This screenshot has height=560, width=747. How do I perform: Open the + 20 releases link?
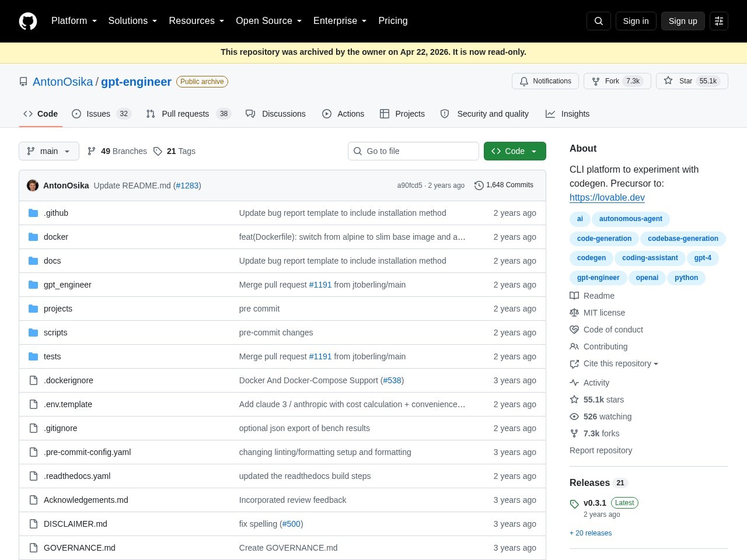coord(591,533)
